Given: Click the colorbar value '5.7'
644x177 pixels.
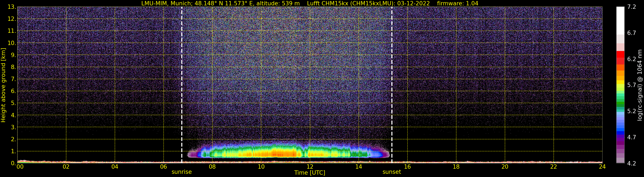Looking at the screenshot, I should [632, 85].
